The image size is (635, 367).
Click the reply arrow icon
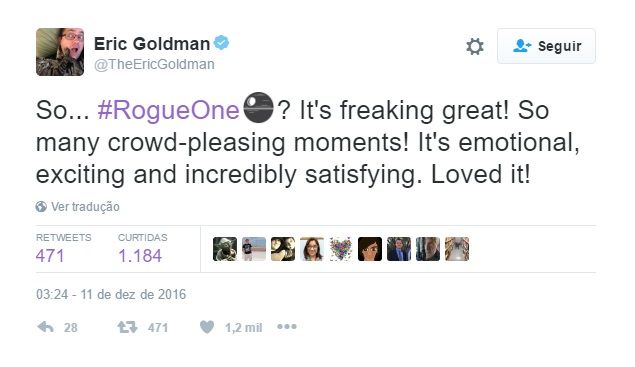45,327
